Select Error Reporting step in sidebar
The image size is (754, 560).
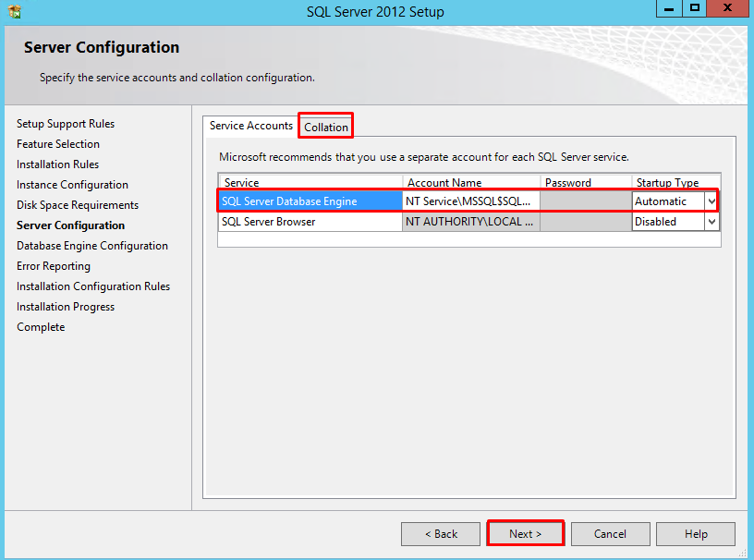54,266
